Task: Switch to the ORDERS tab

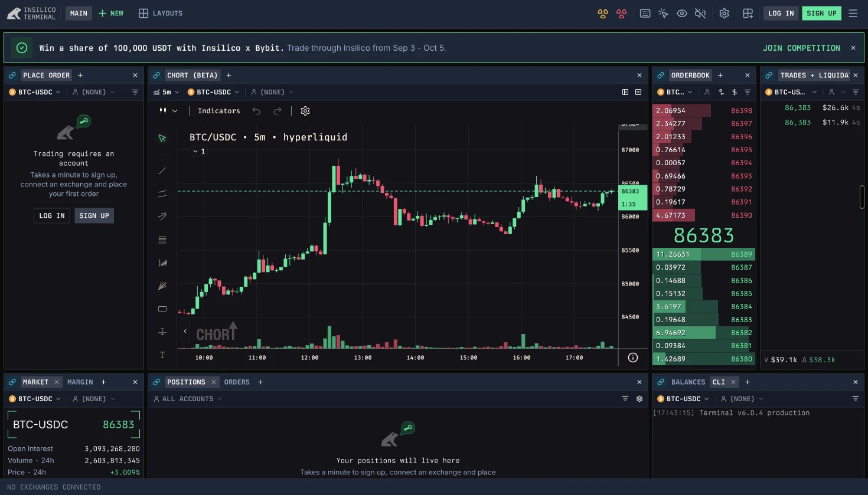Action: pos(237,382)
